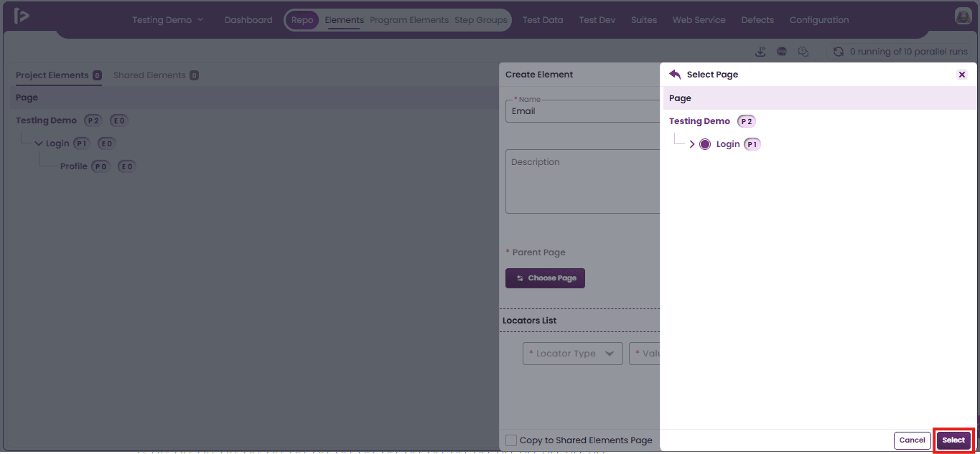Select Testing Demo root in Project Elements
Screen dimensions: 980x454
point(46,120)
